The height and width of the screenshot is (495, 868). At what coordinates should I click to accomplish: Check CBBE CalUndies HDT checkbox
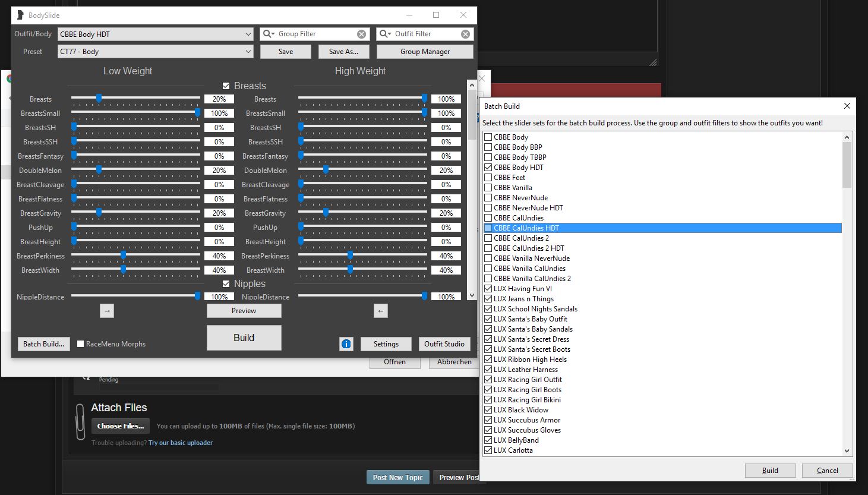point(488,228)
